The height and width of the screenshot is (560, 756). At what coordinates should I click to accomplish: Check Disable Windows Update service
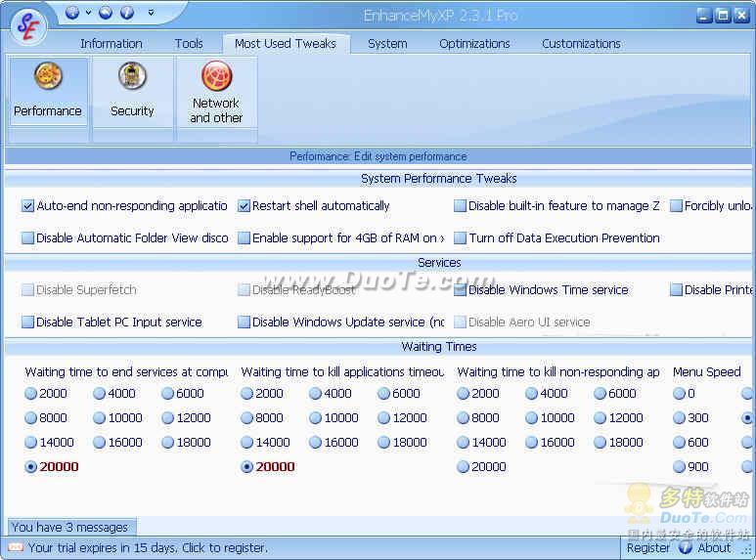tap(244, 322)
